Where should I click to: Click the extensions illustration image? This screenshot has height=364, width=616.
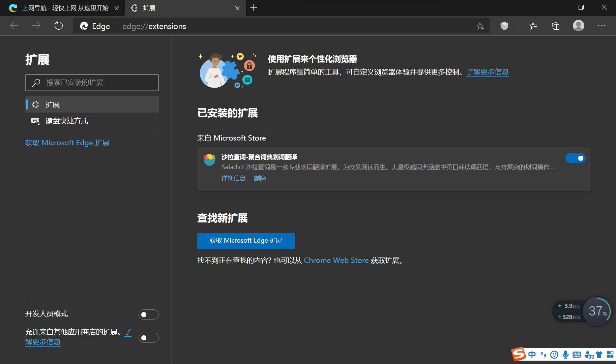[227, 70]
